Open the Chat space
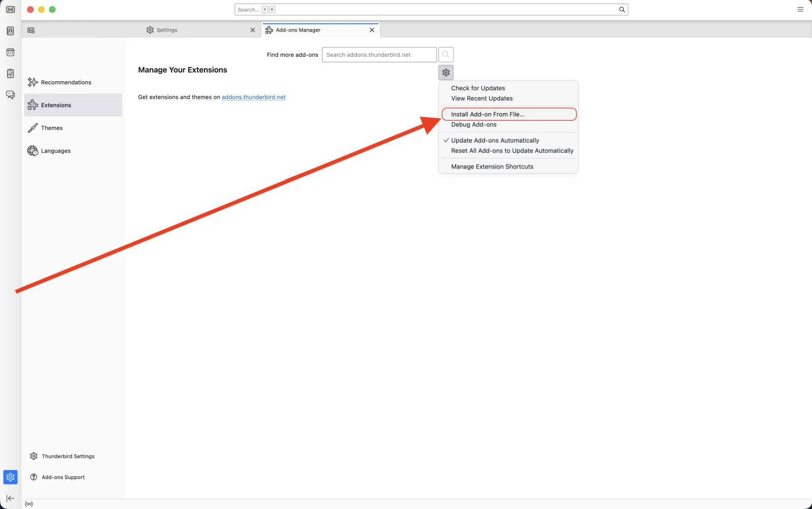Screen dimensions: 812x509 (x=10, y=95)
